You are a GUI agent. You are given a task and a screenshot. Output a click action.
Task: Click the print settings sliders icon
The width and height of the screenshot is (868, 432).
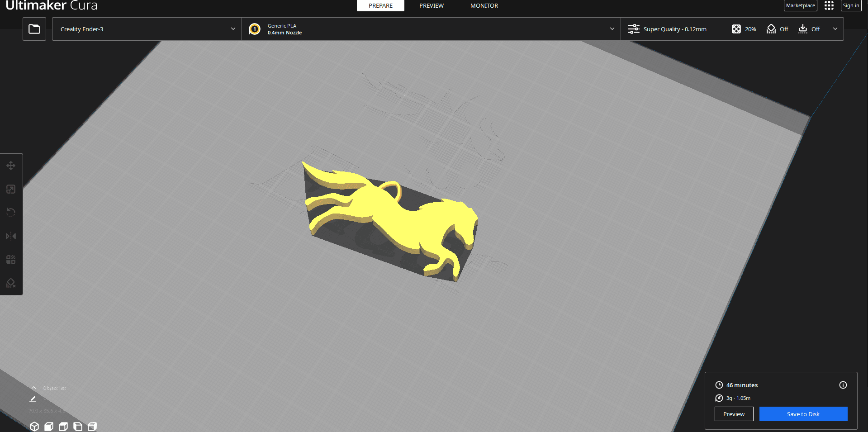[634, 29]
